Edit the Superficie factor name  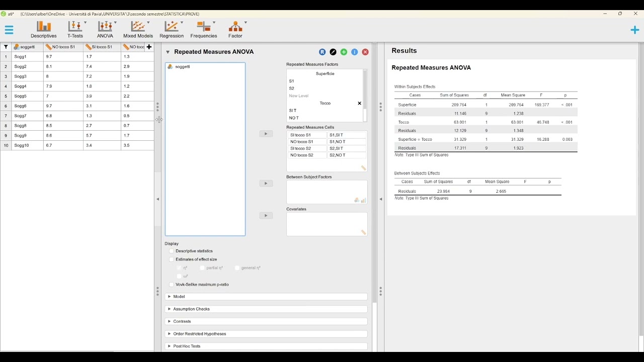click(325, 73)
